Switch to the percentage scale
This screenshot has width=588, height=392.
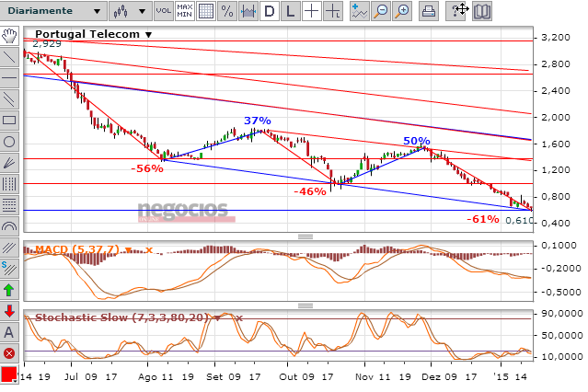tap(227, 11)
